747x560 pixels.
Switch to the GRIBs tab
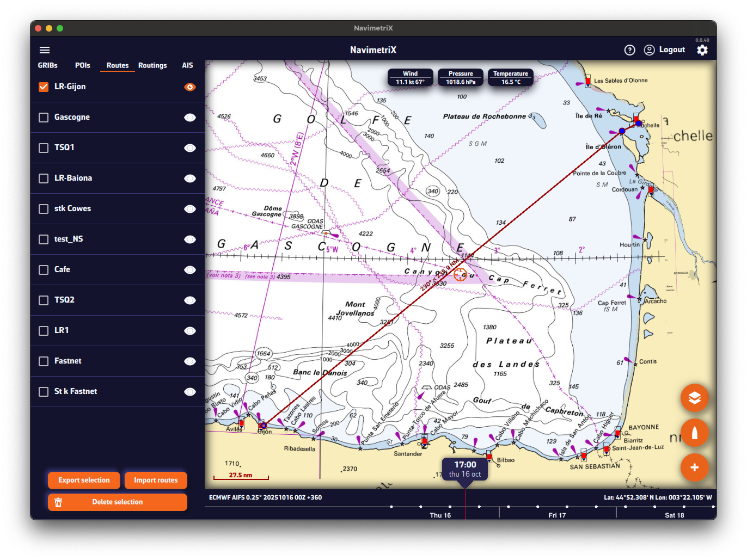click(47, 65)
